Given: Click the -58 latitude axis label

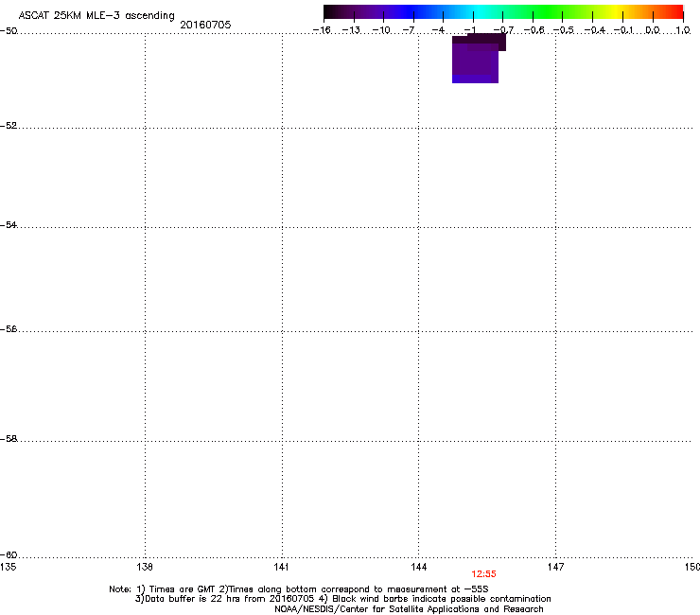Looking at the screenshot, I should (x=9, y=439).
